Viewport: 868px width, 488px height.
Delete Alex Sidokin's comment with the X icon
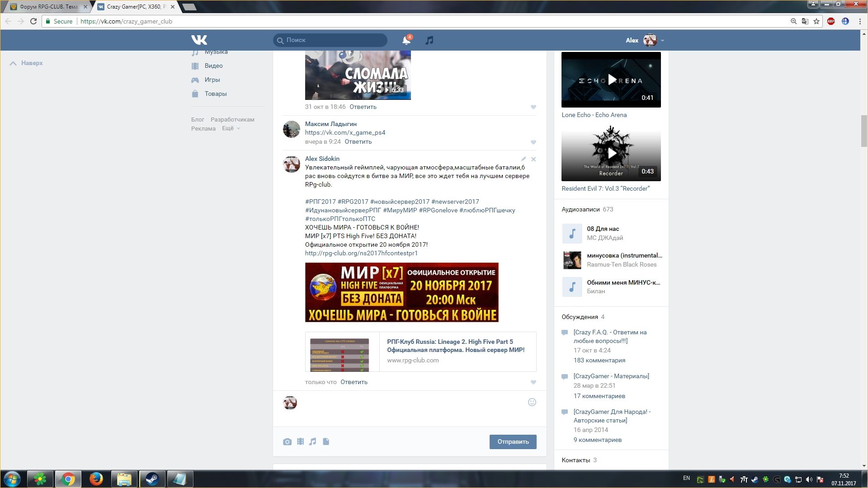[x=533, y=159]
